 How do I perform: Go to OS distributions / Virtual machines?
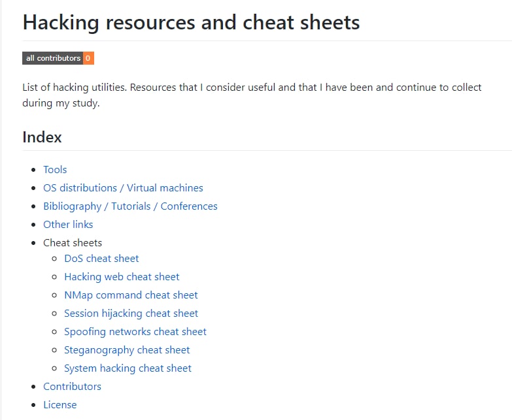point(123,187)
